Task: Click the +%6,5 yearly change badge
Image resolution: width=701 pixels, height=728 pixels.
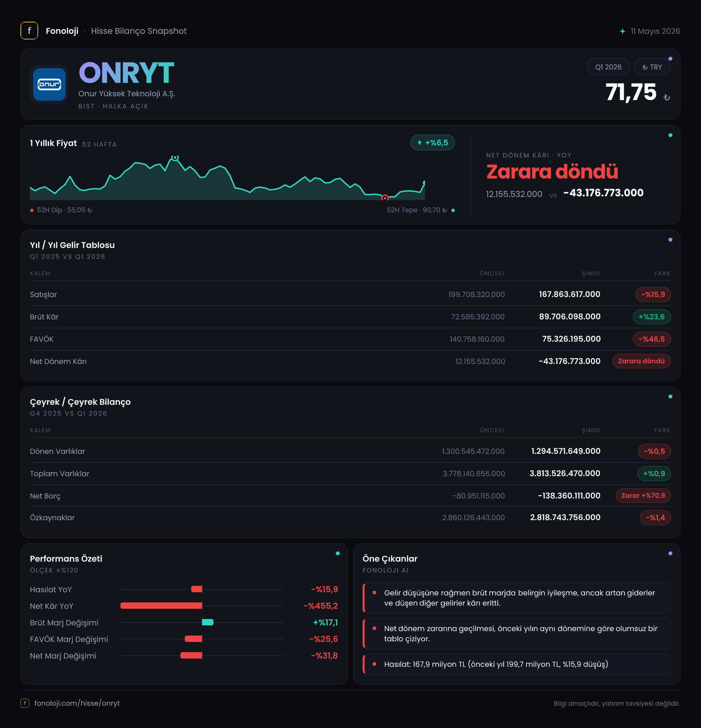Action: 433,142
